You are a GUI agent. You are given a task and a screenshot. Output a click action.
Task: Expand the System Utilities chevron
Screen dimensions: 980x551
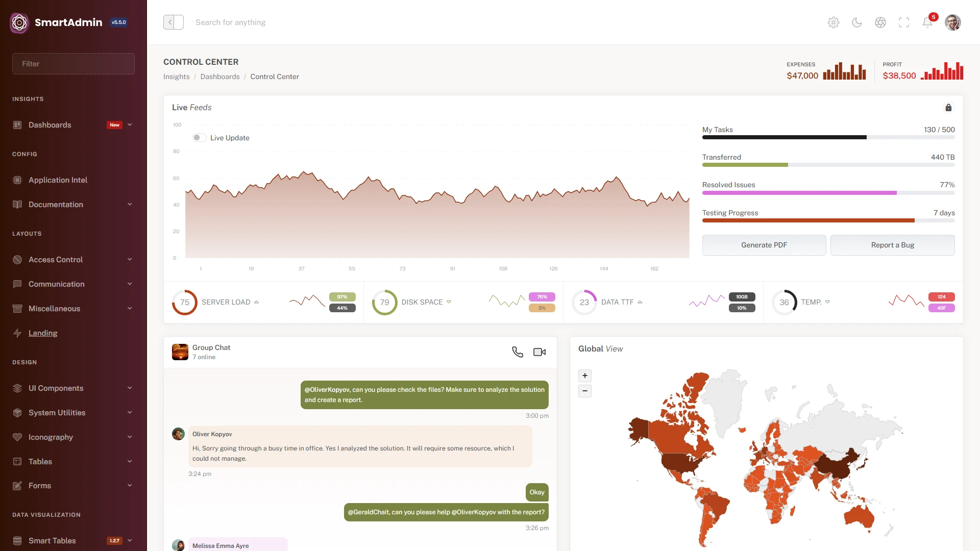coord(130,413)
